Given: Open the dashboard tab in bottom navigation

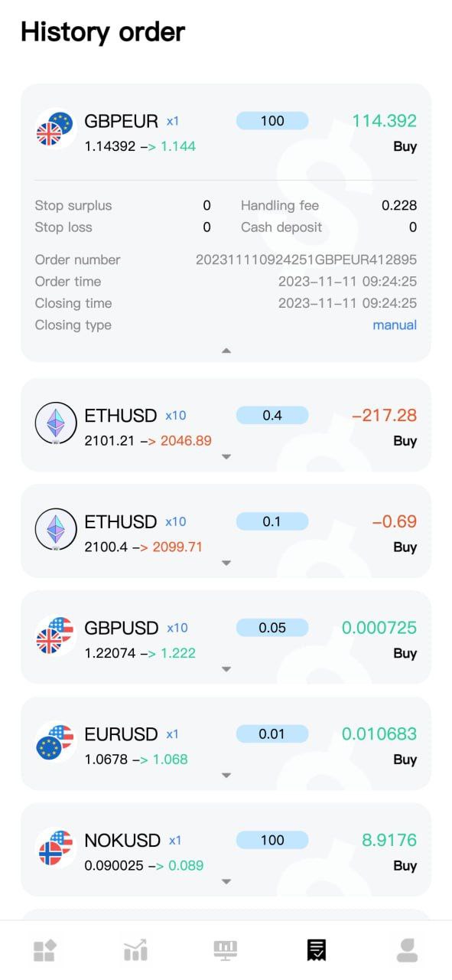Looking at the screenshot, I should (x=45, y=951).
